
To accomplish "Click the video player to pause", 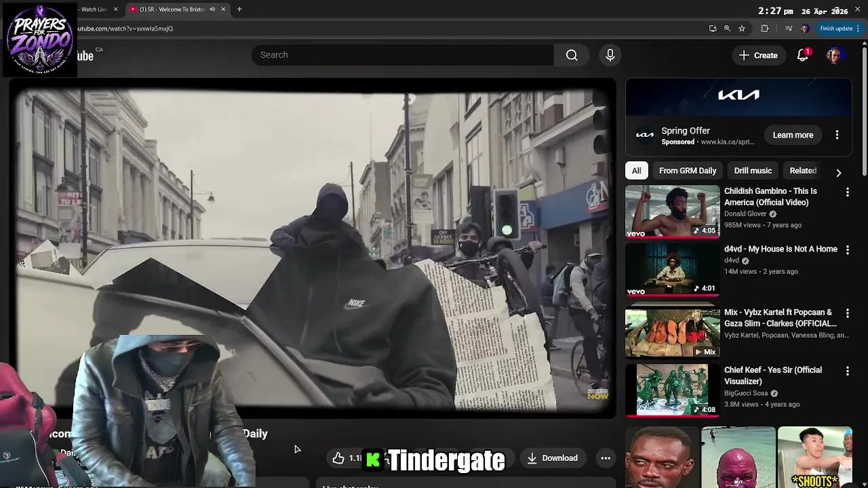I will point(313,248).
